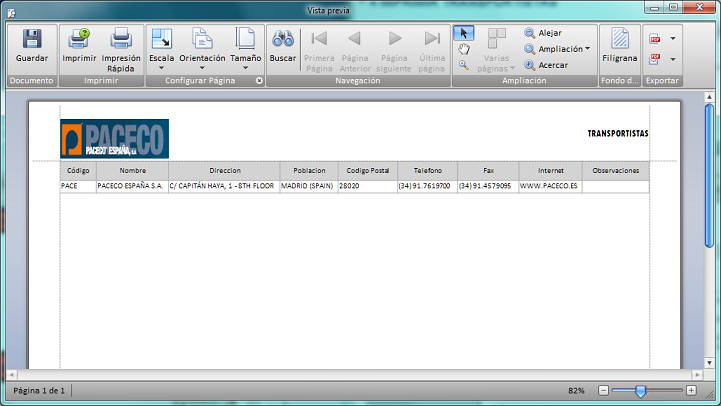Click the Fax column header
Screen dimensions: 721x406
(x=488, y=171)
